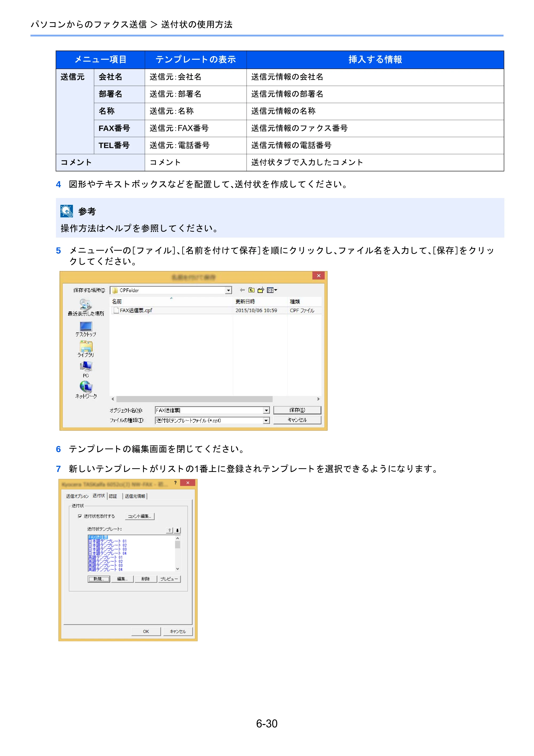Click キャンセル in the save dialog
The width and height of the screenshot is (534, 756).
pyautogui.click(x=297, y=420)
